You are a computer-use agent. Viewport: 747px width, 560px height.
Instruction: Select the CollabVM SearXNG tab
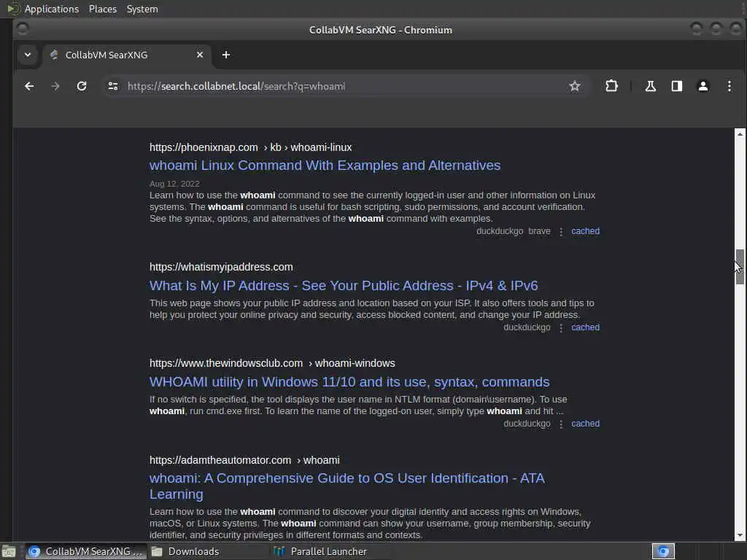click(126, 55)
